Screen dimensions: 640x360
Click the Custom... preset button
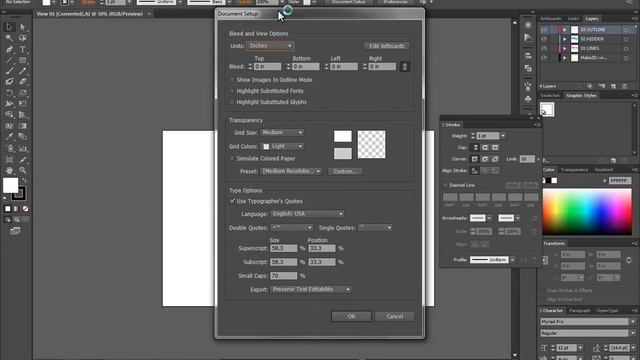(345, 171)
